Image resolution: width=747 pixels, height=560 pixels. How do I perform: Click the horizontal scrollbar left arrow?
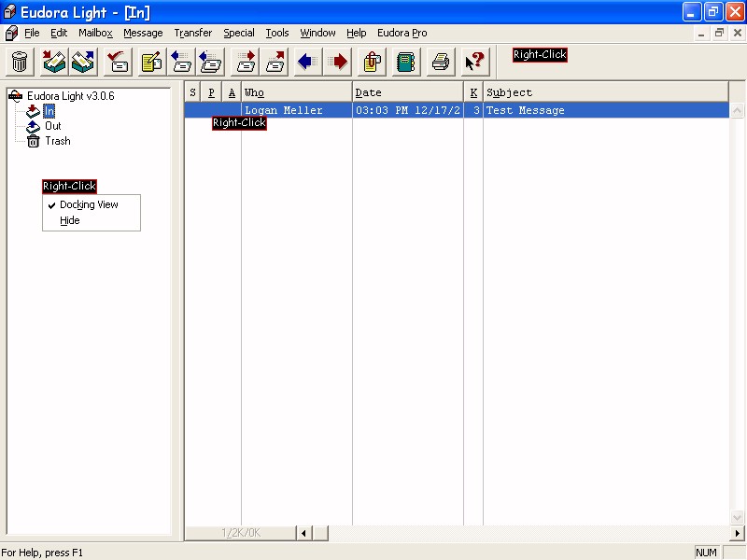point(303,533)
